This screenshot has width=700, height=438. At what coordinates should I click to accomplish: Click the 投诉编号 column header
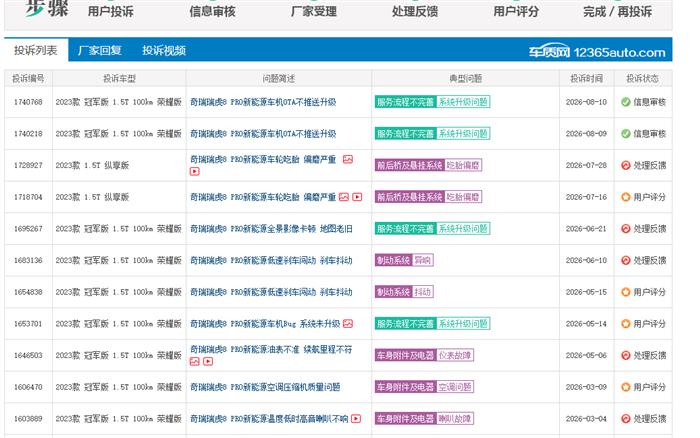coord(28,79)
